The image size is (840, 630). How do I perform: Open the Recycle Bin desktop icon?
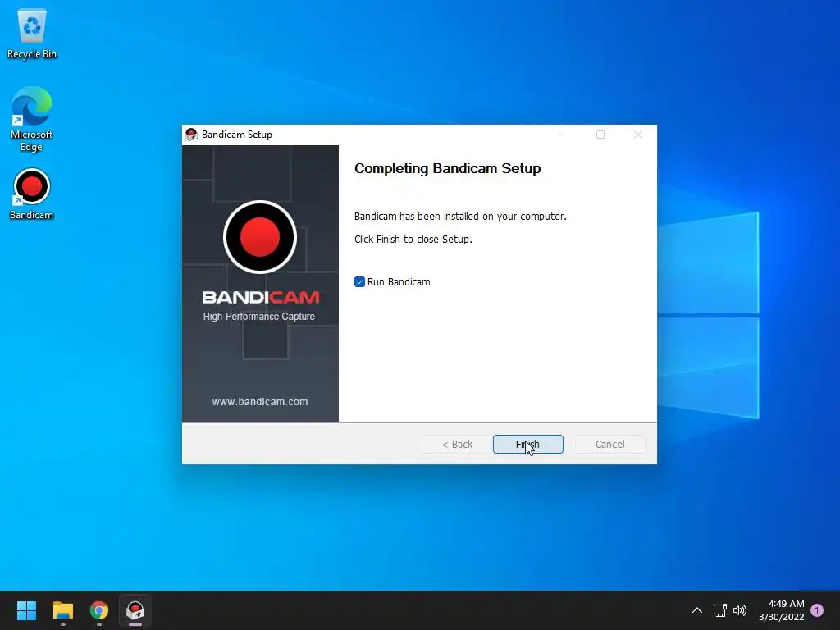[32, 33]
